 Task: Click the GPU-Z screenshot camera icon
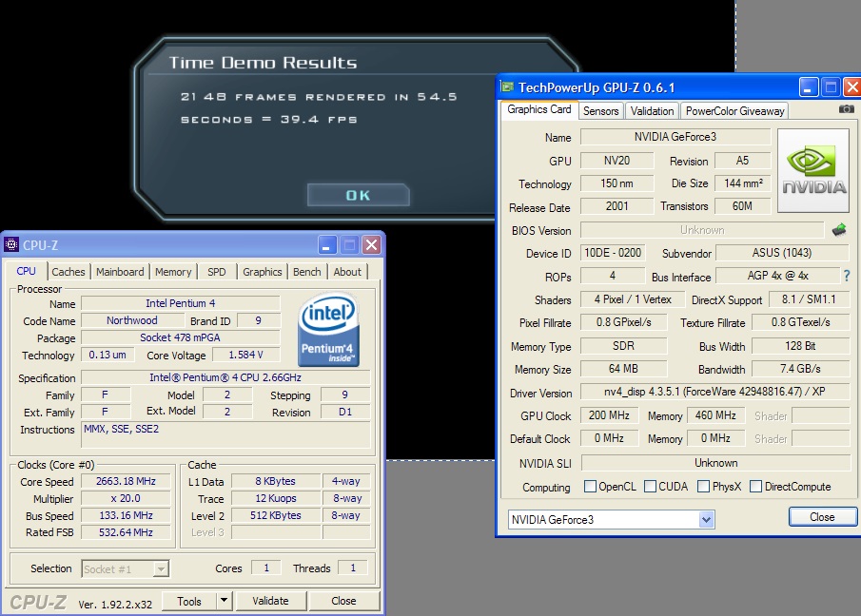846,109
